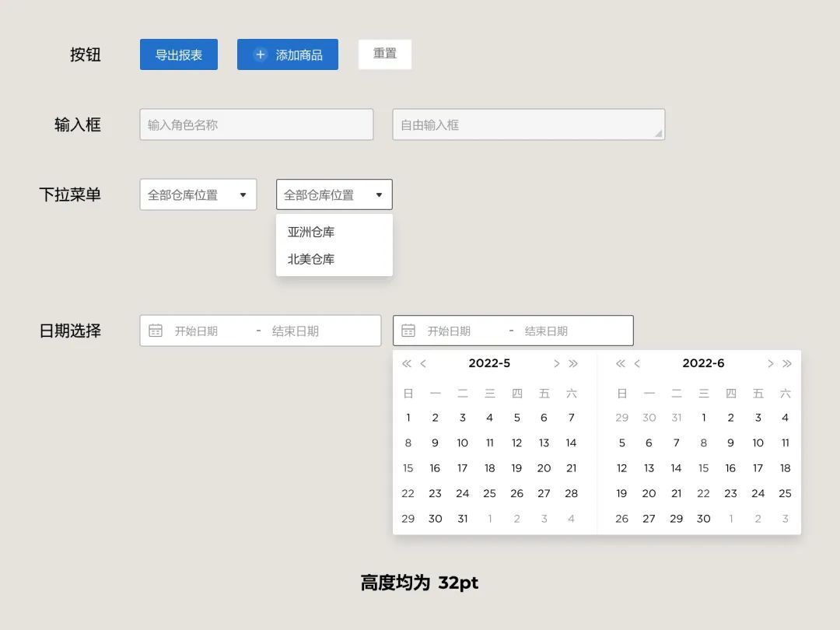Image resolution: width=840 pixels, height=630 pixels.
Task: Select day 14 in 2022-5 calendar
Action: click(571, 443)
